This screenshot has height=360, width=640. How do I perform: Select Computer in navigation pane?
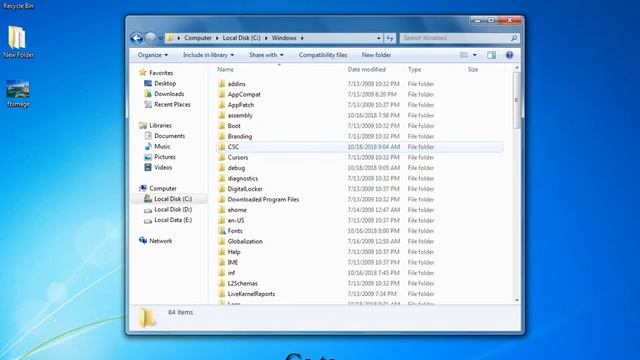point(162,188)
